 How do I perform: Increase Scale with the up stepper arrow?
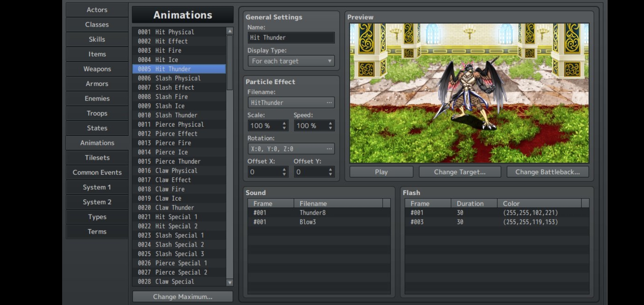[x=284, y=123]
